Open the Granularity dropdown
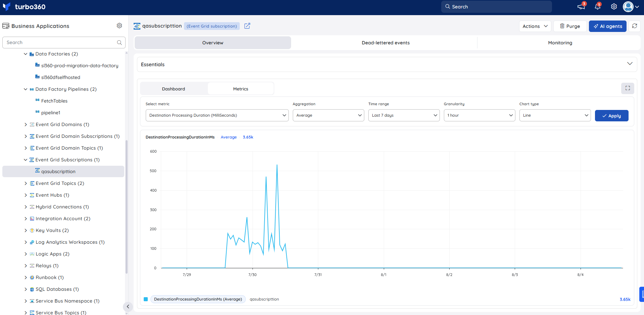Screen dimensions: 644x315 pos(479,115)
